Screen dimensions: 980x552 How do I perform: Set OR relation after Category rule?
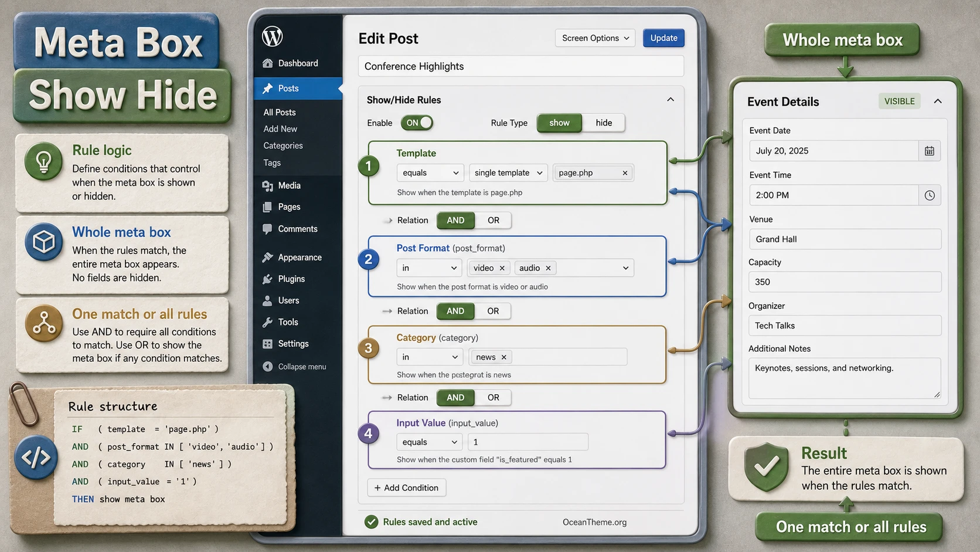pos(494,398)
